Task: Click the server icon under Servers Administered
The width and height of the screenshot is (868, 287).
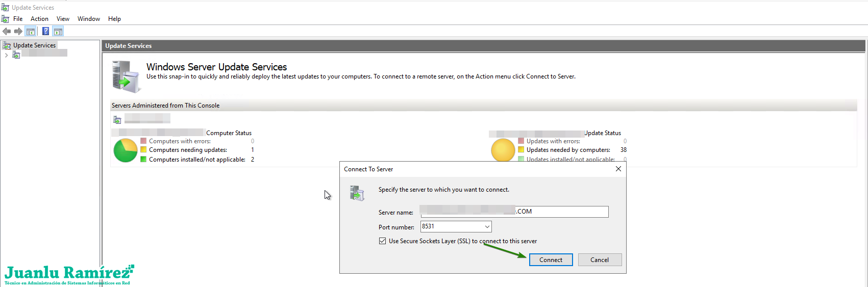Action: tap(117, 120)
